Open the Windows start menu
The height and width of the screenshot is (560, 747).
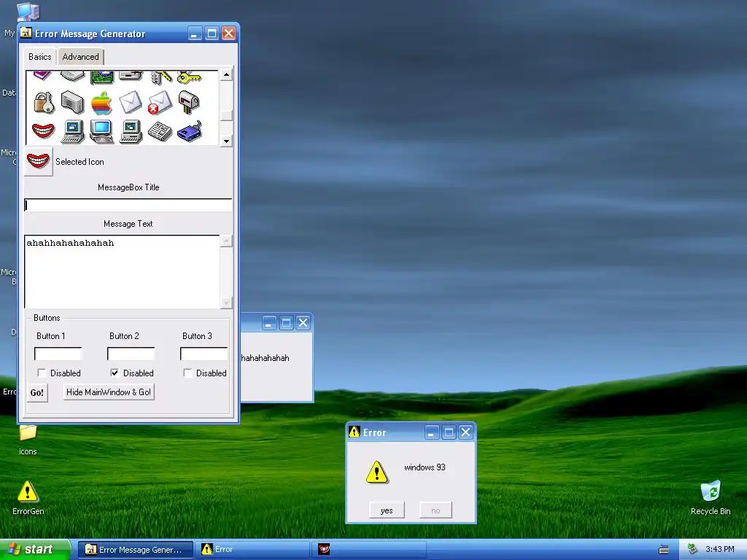click(x=35, y=549)
